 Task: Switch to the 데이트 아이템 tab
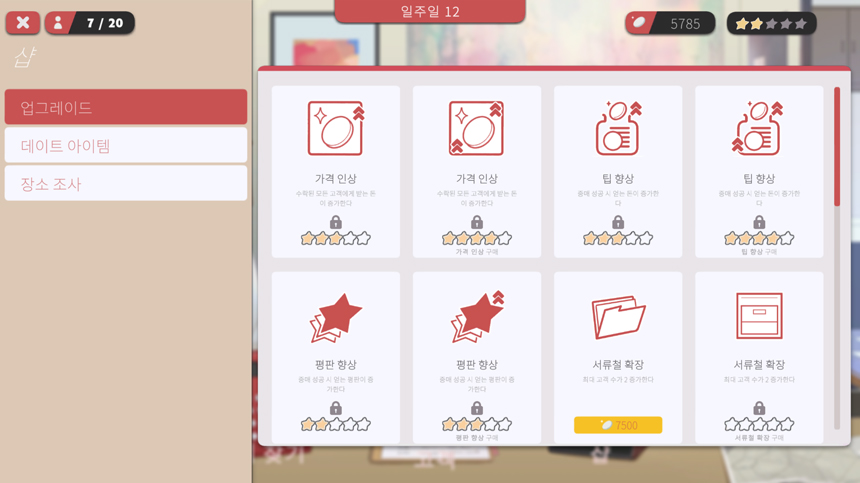(x=126, y=145)
